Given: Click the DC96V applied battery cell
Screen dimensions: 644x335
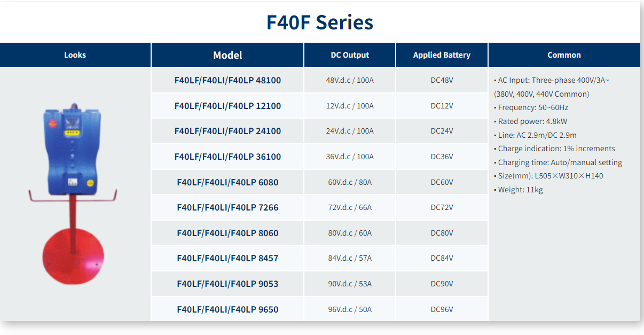Looking at the screenshot, I should [x=442, y=309].
